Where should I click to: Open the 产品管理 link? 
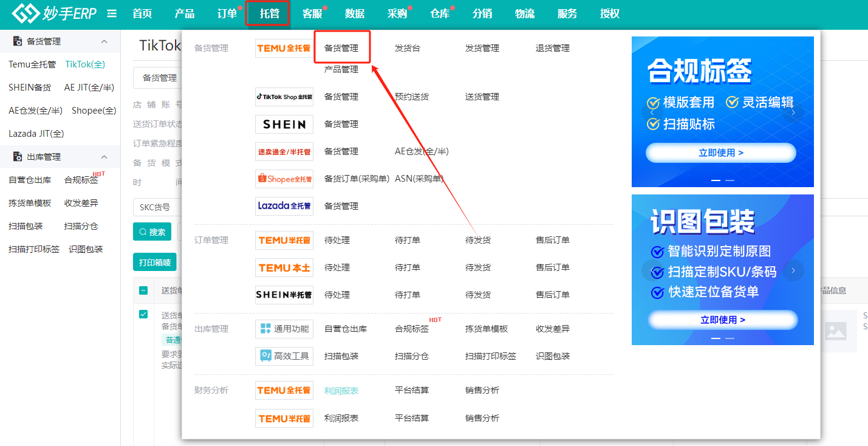tap(341, 69)
